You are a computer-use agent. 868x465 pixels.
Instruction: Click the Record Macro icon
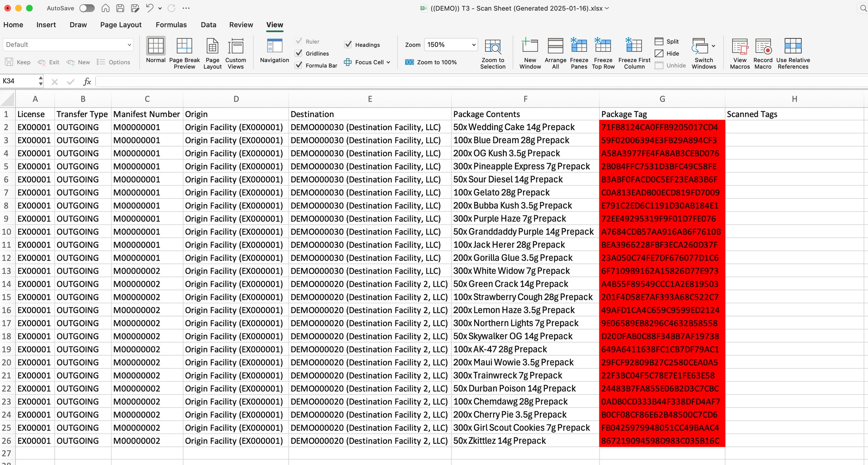click(762, 46)
